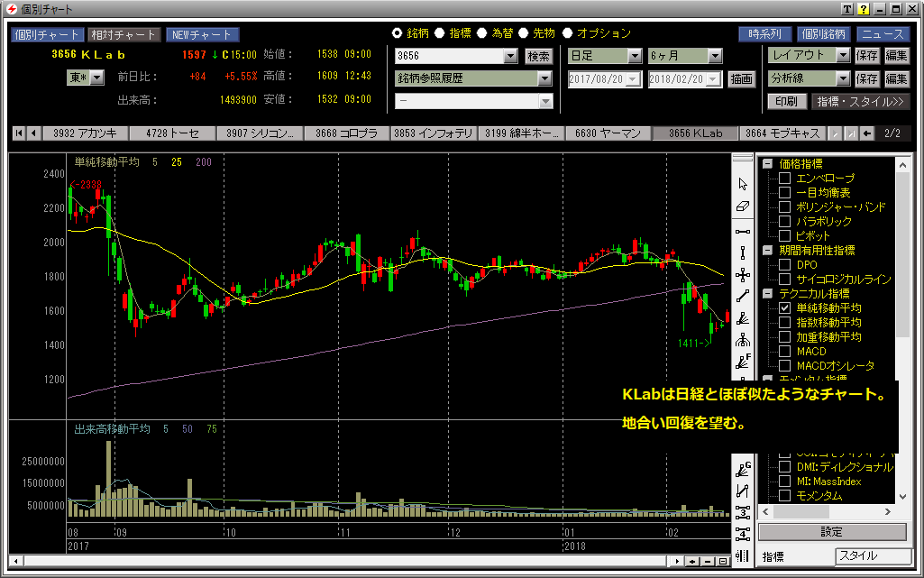Pick the vertical line drawing tool
This screenshot has height=578, width=924.
743,252
